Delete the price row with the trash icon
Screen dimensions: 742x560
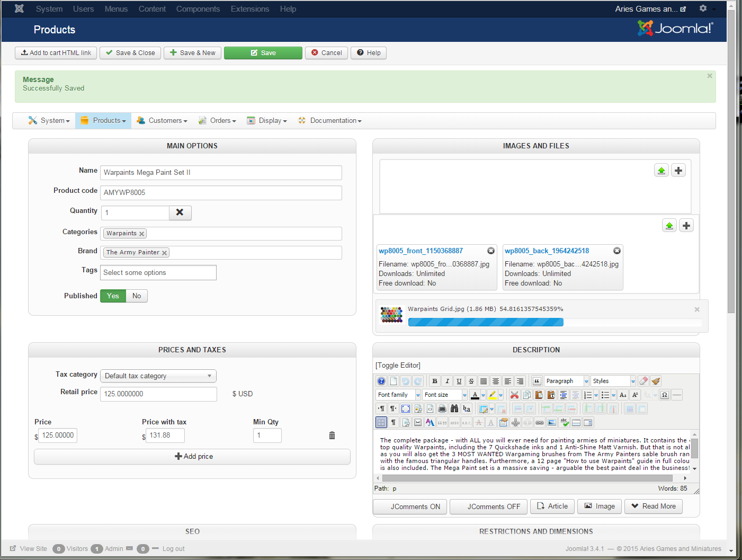pyautogui.click(x=332, y=435)
